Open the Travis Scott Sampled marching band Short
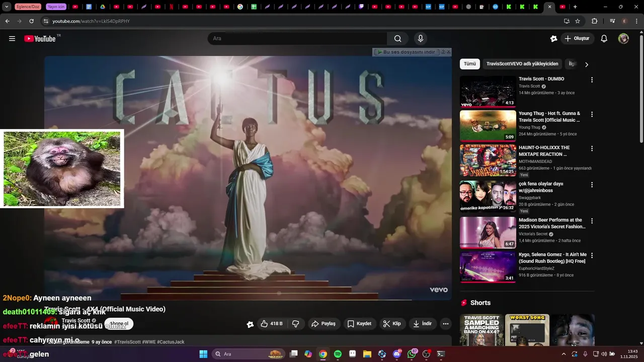 coord(481,330)
